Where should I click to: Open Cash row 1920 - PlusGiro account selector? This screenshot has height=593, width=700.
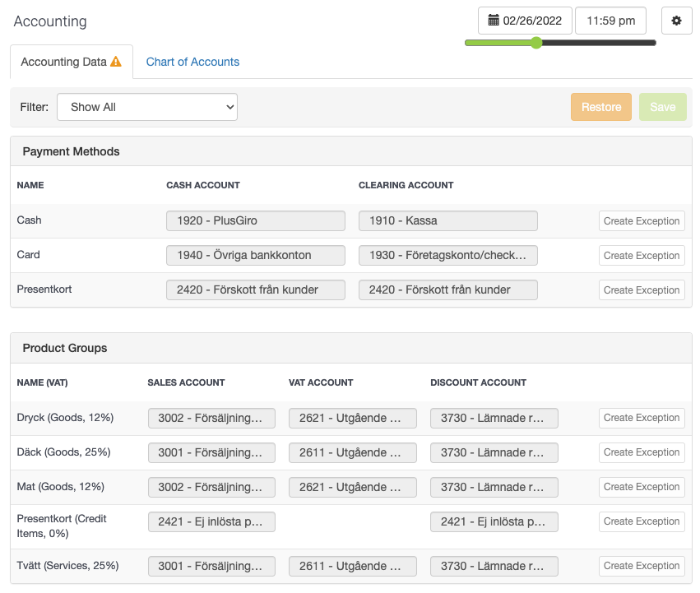pyautogui.click(x=256, y=220)
